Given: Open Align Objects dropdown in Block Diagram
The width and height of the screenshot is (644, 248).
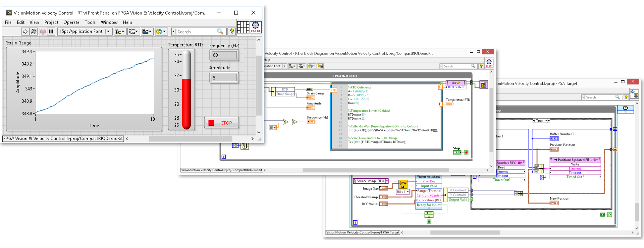Looking at the screenshot, I should [292, 66].
